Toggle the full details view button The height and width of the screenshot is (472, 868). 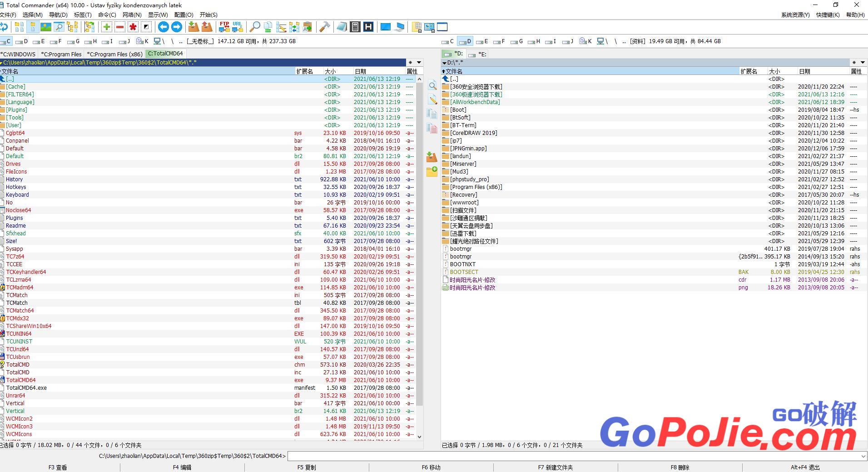(x=32, y=27)
